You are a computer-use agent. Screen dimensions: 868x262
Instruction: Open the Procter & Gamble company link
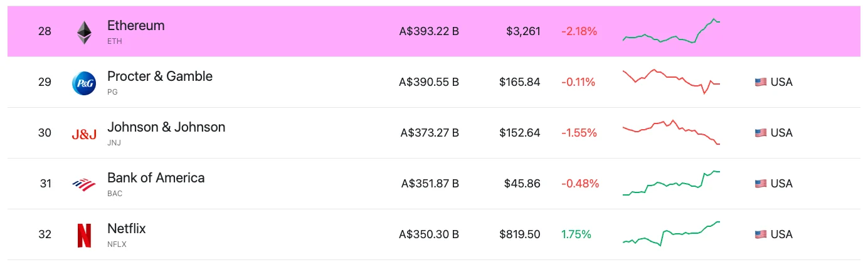click(160, 76)
